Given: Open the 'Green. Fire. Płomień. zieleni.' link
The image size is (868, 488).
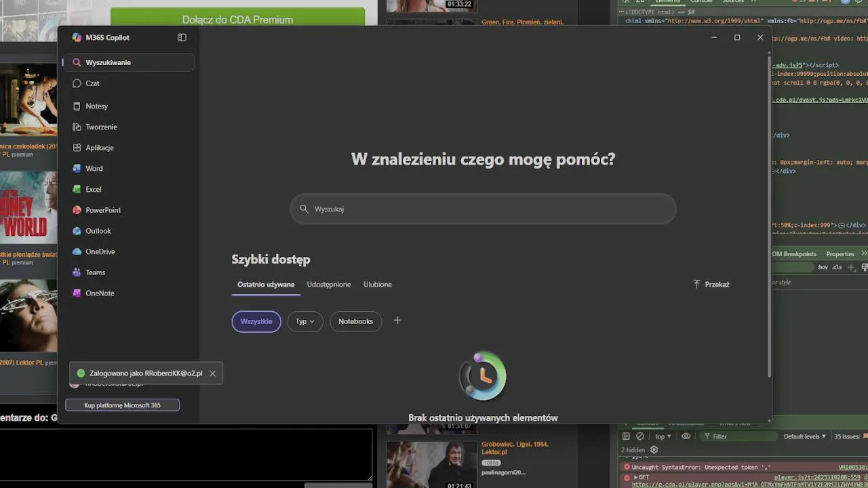Looking at the screenshot, I should pyautogui.click(x=523, y=22).
